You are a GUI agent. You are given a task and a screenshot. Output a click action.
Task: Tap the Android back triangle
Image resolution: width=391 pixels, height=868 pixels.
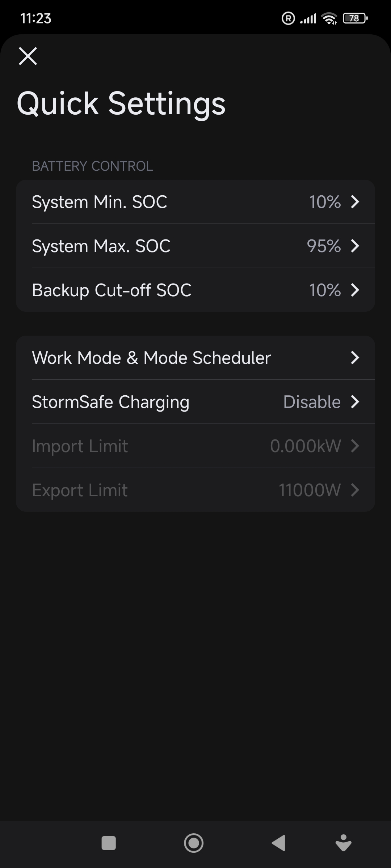tap(279, 843)
